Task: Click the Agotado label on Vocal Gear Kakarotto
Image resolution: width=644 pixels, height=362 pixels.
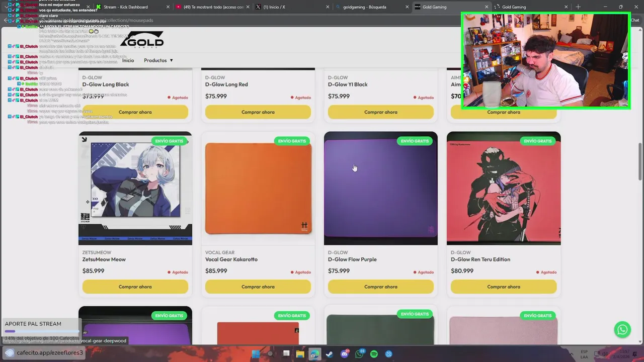Action: coord(301,273)
